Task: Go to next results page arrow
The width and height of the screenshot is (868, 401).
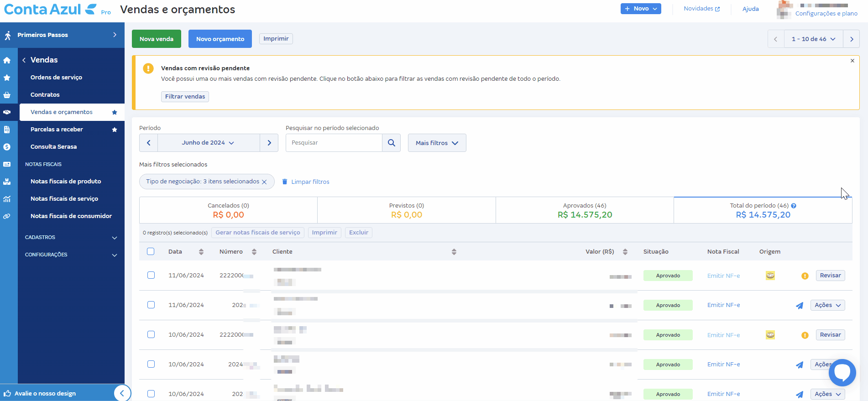Action: coord(852,39)
